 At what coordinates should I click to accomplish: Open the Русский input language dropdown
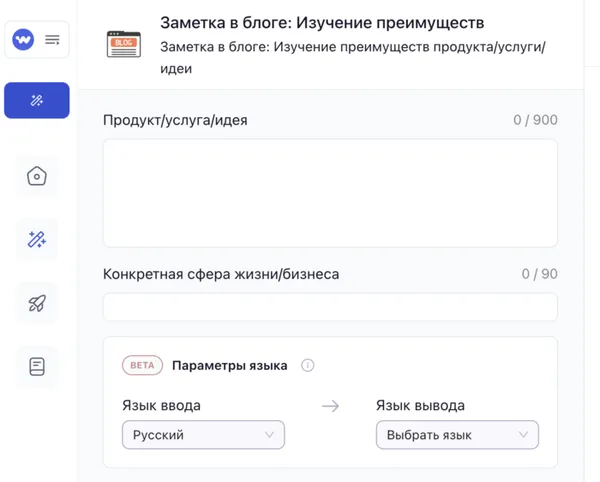[x=203, y=435]
